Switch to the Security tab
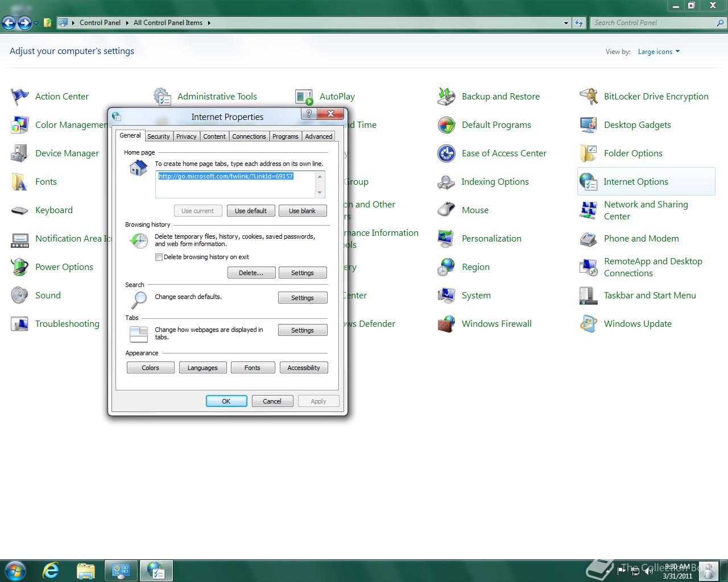 pos(158,136)
